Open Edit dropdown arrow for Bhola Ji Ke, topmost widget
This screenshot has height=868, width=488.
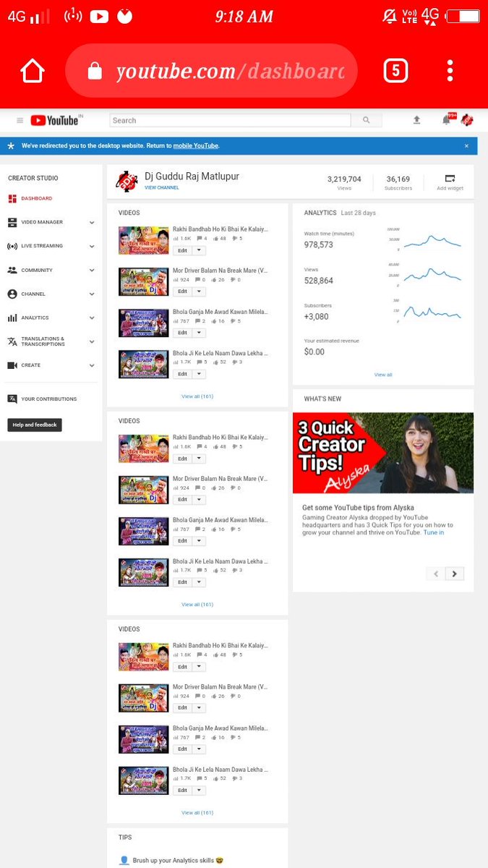(x=199, y=374)
